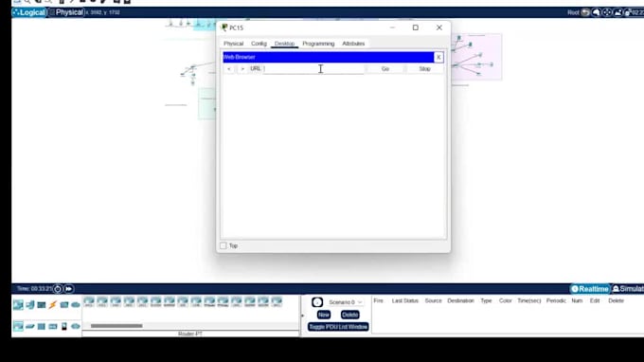644x362 pixels.
Task: Click the Go button in Web Browser
Action: tap(385, 68)
